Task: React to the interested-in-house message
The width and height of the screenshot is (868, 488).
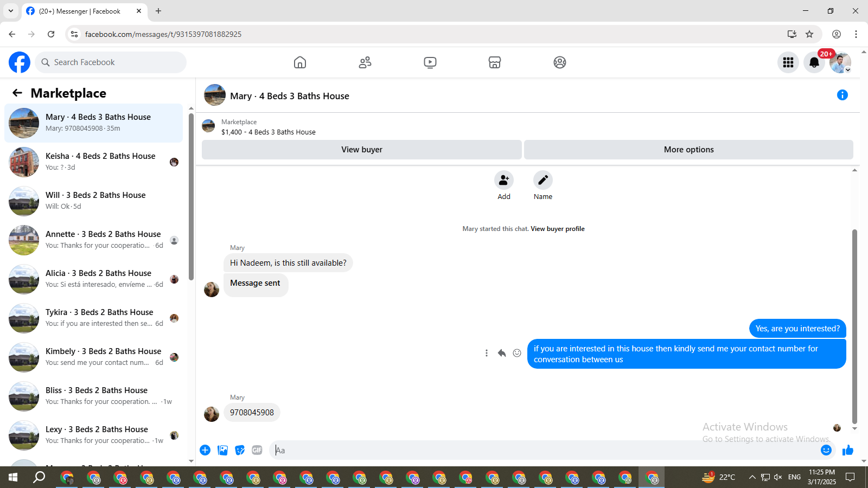Action: pyautogui.click(x=517, y=353)
